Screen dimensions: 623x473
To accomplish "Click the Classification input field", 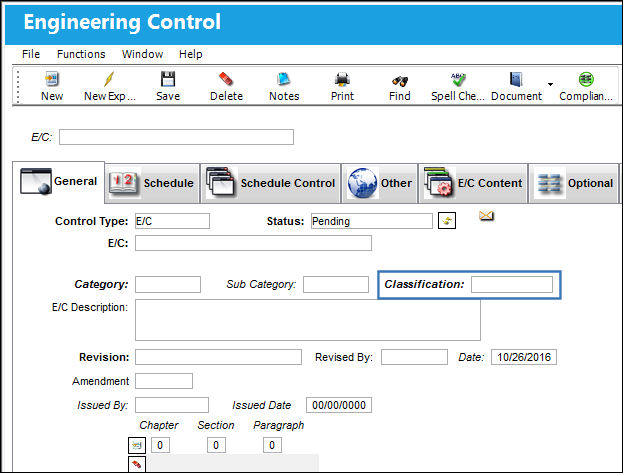I will pyautogui.click(x=512, y=285).
